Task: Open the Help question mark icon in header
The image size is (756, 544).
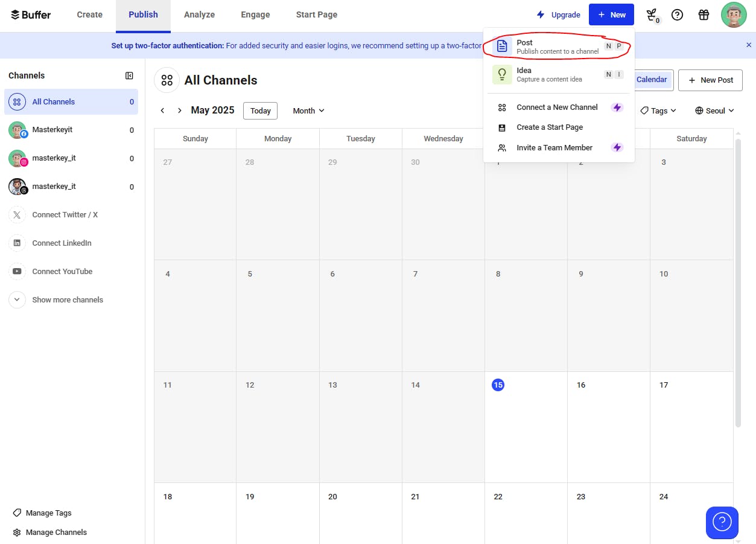Action: 677,14
